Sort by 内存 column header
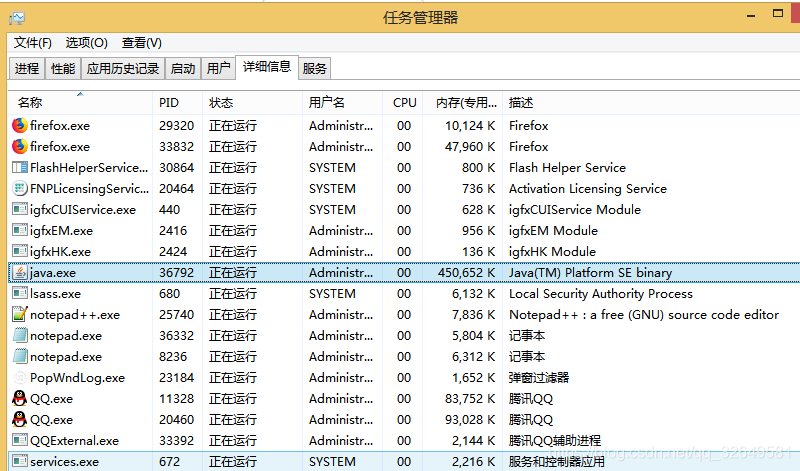This screenshot has height=471, width=800. (x=466, y=102)
